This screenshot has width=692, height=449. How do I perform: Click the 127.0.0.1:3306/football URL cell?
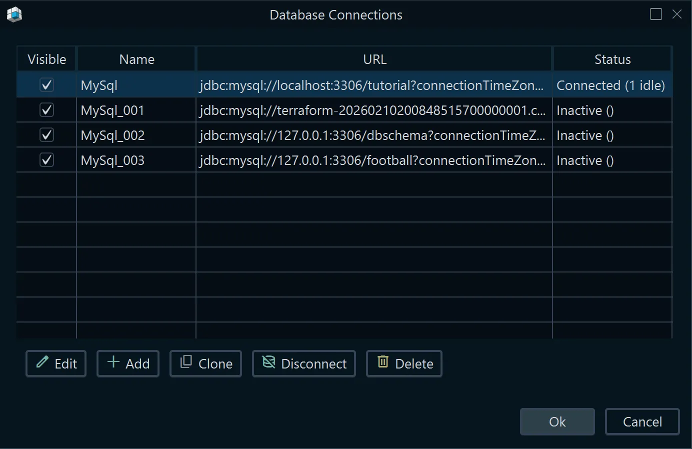374,160
